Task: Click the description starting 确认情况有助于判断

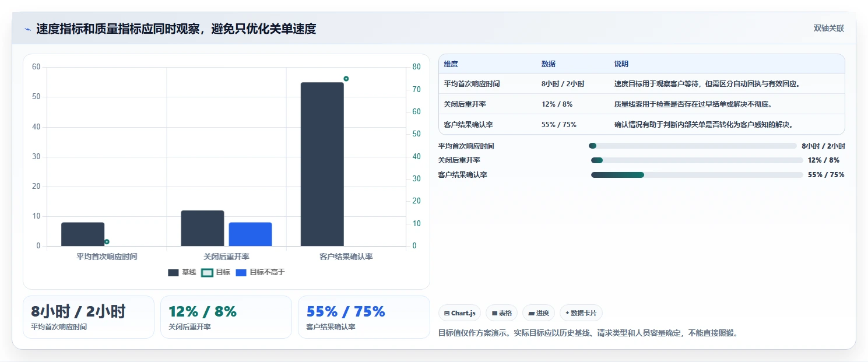Action: (704, 125)
